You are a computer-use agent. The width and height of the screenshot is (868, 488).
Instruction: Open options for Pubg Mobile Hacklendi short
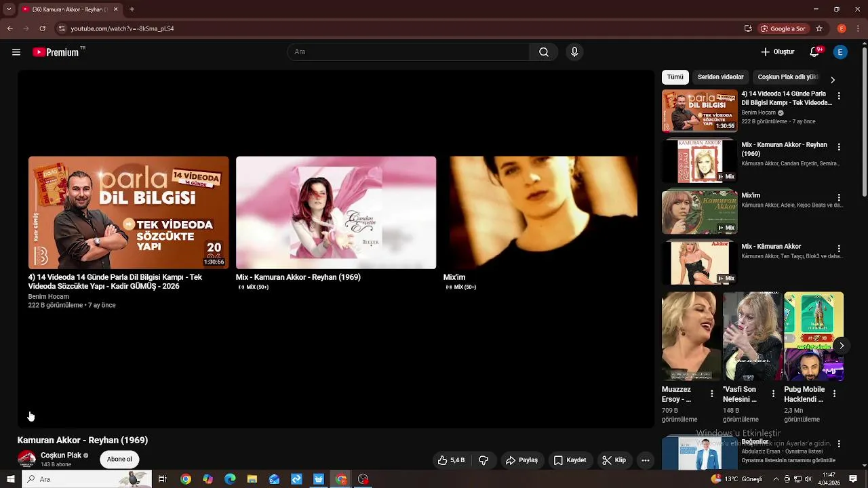[834, 394]
